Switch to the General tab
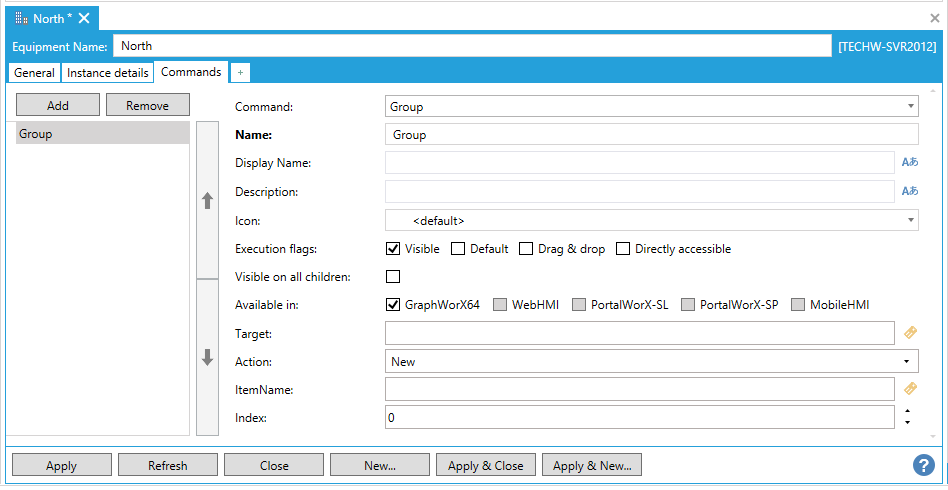 (34, 73)
